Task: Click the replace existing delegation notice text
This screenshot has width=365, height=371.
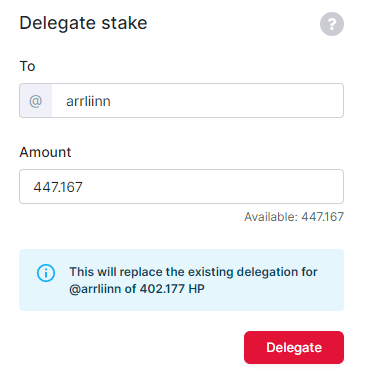Action: click(x=193, y=280)
